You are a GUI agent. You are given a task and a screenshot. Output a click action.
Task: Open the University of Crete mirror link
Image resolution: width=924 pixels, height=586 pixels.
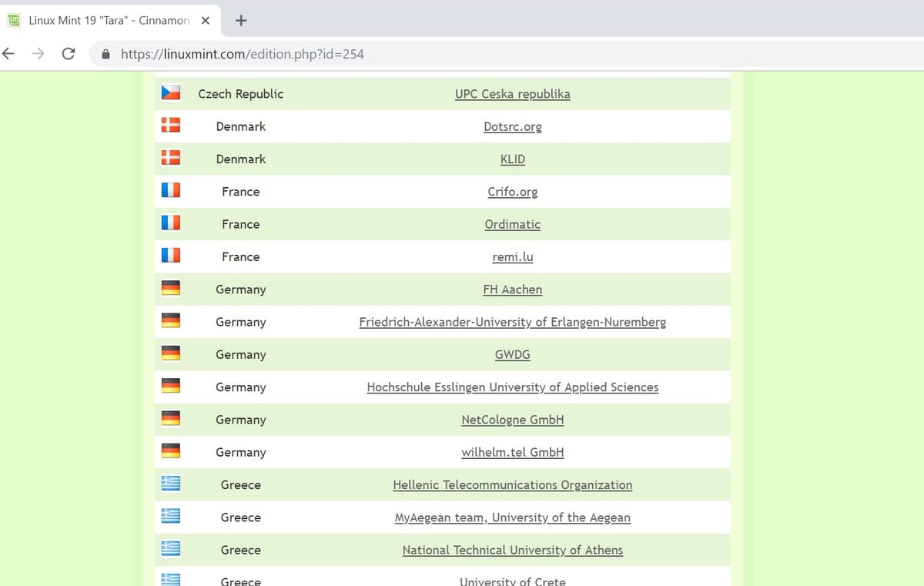click(x=513, y=581)
